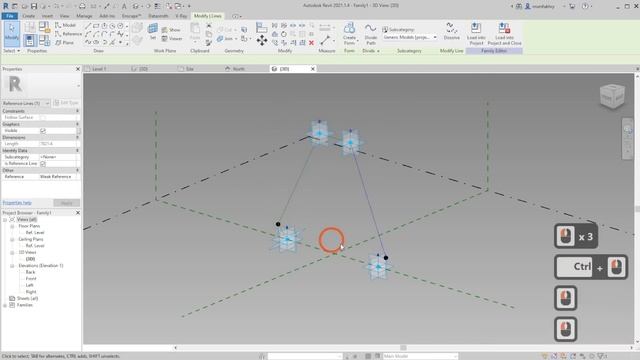Viewport: 640px width, 360px height.
Task: Close the Project Browser panel
Action: coord(78,213)
